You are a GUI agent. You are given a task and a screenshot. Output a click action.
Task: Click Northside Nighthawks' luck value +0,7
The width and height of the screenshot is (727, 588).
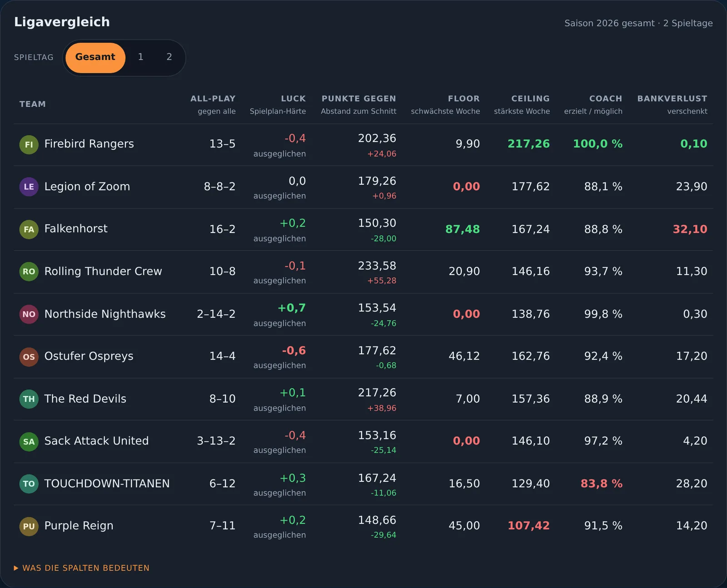[292, 308]
